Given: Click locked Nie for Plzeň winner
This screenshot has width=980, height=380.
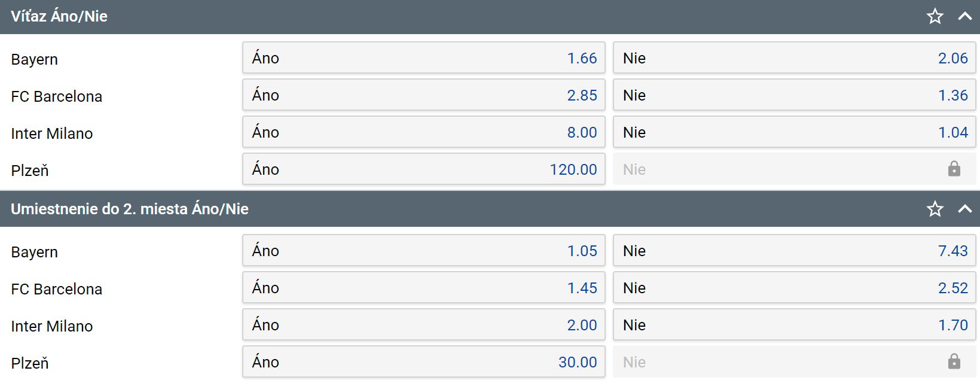Looking at the screenshot, I should coord(794,169).
